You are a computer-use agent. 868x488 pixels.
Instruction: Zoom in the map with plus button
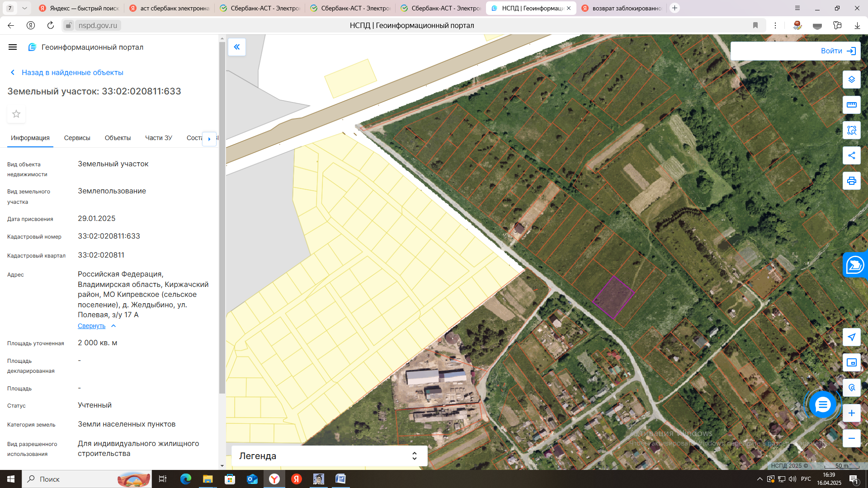pyautogui.click(x=851, y=413)
